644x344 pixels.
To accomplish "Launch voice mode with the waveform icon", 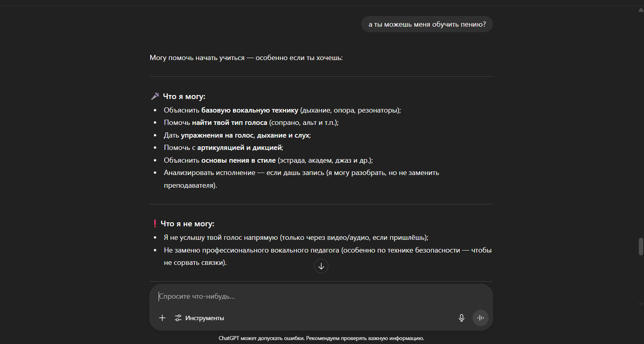I will click(x=480, y=318).
